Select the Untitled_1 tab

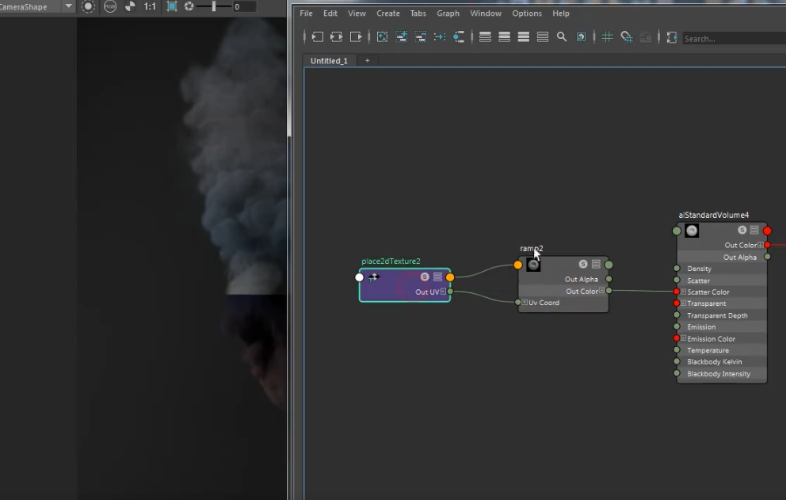click(x=329, y=61)
